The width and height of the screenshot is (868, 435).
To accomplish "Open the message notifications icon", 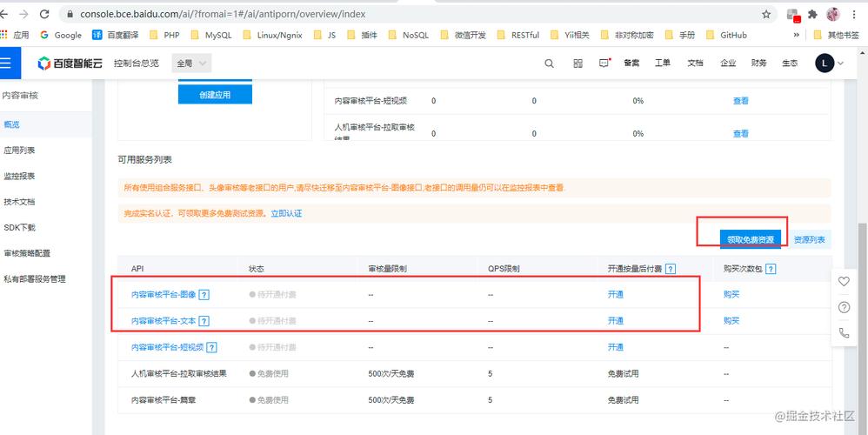I will [604, 64].
